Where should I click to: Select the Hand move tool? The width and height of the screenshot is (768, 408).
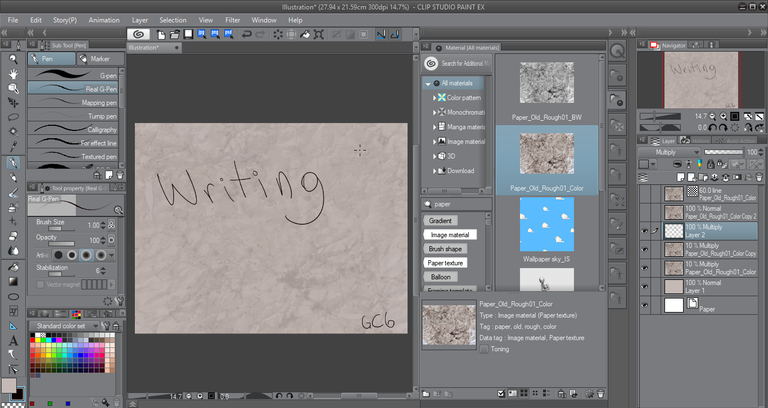coord(13,74)
